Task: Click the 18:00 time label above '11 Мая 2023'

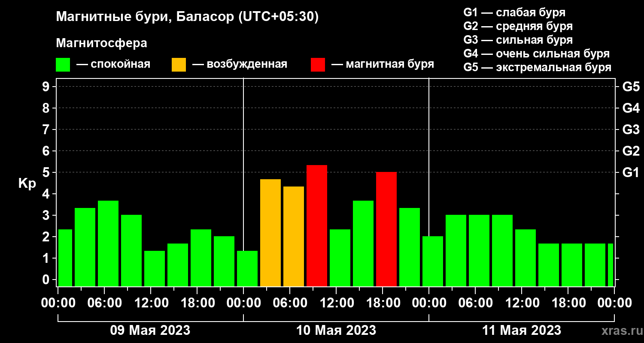Action: (568, 303)
